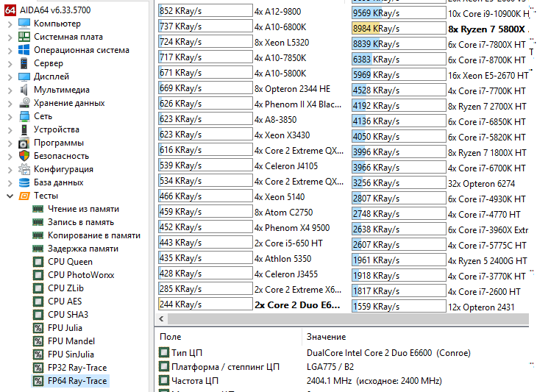The width and height of the screenshot is (537, 392).
Task: Click the left arrow of horizontal scrollbar
Action: click(x=161, y=319)
